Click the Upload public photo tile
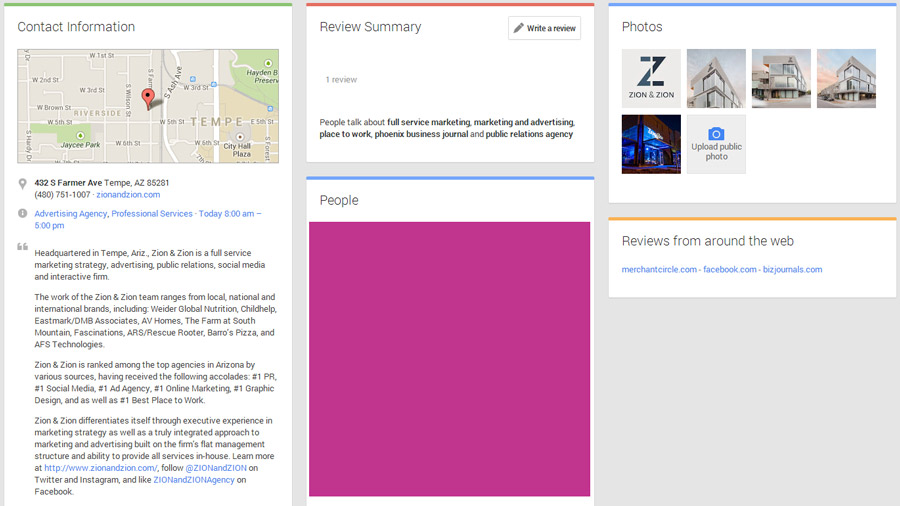 coord(716,144)
